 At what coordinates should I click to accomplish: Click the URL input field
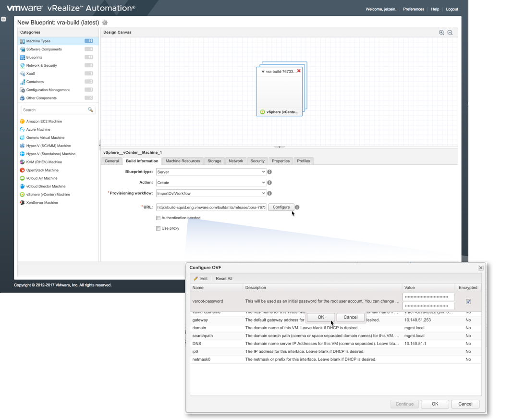click(211, 207)
